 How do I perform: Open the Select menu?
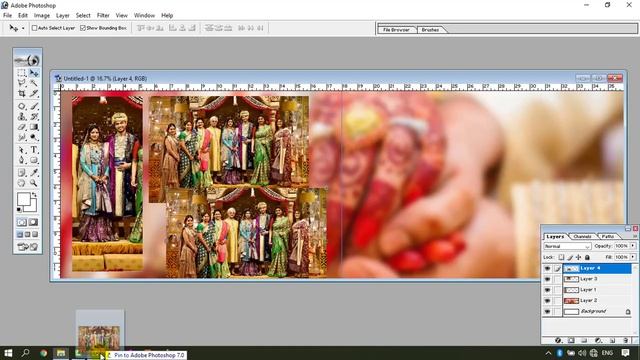click(83, 15)
